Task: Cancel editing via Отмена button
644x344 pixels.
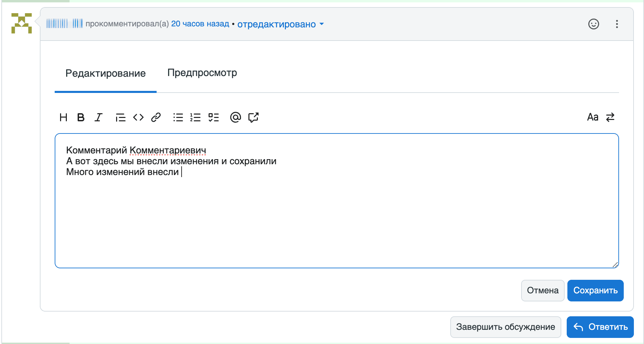Action: coord(542,291)
